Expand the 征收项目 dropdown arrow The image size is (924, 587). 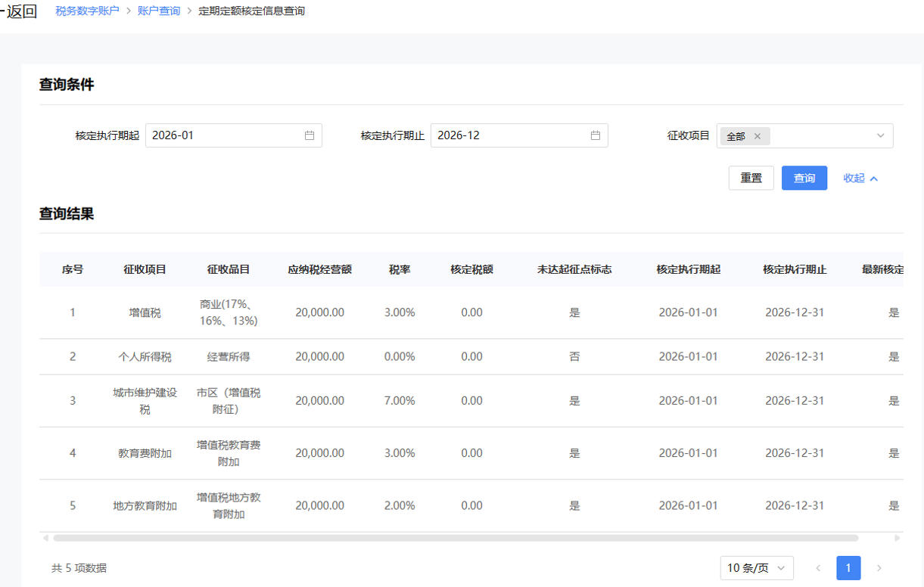point(881,135)
